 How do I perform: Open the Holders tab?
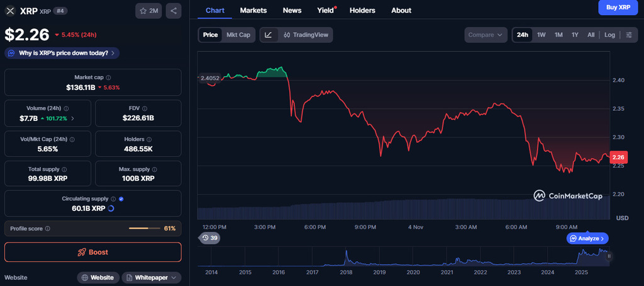pyautogui.click(x=362, y=10)
